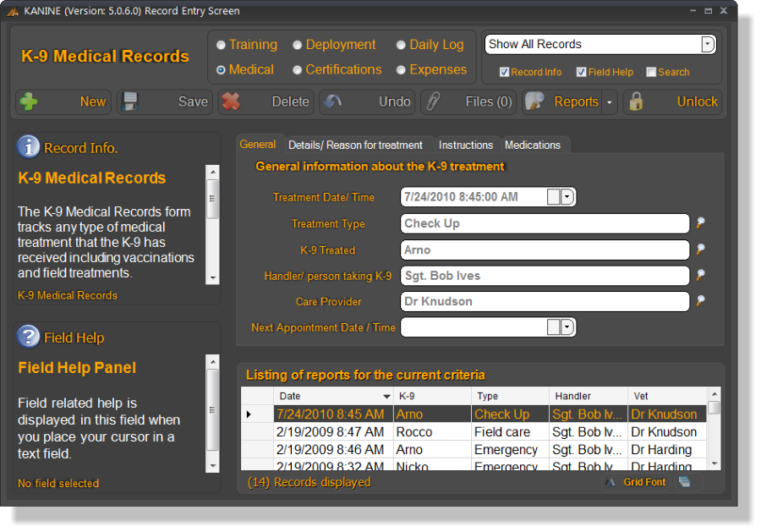This screenshot has width=761, height=532.
Task: Open Details/ Reason for treatment tab
Action: pos(355,145)
